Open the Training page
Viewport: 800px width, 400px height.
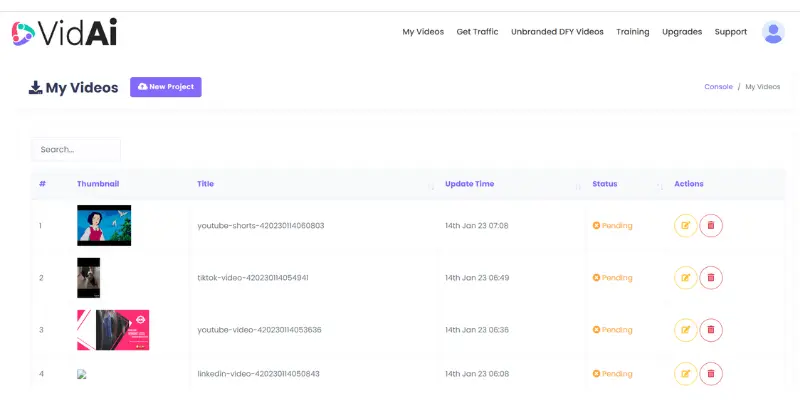point(633,32)
